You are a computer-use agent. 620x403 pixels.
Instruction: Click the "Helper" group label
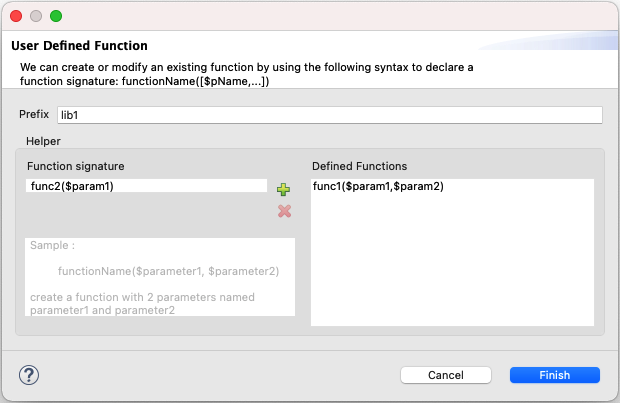(x=43, y=140)
